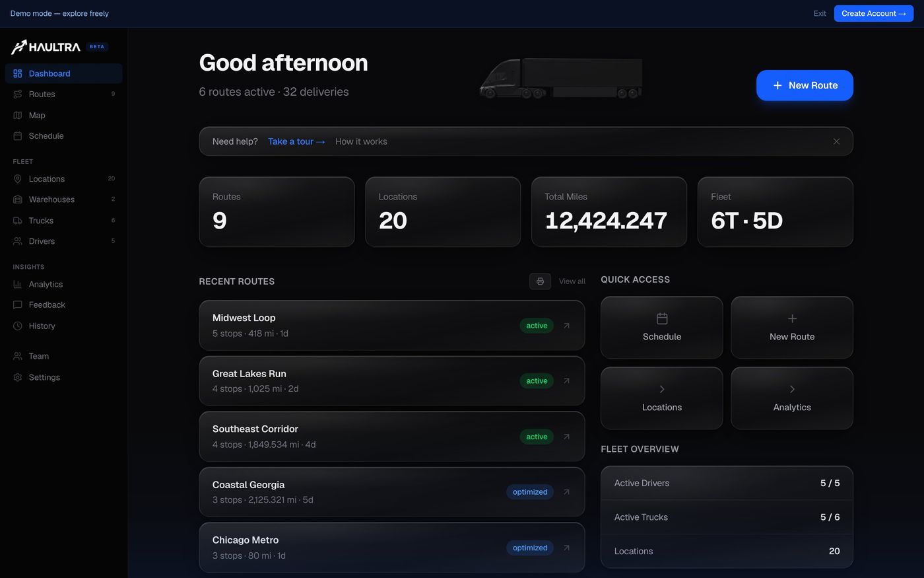
Task: Expand the Locations quick access tile
Action: (x=662, y=398)
